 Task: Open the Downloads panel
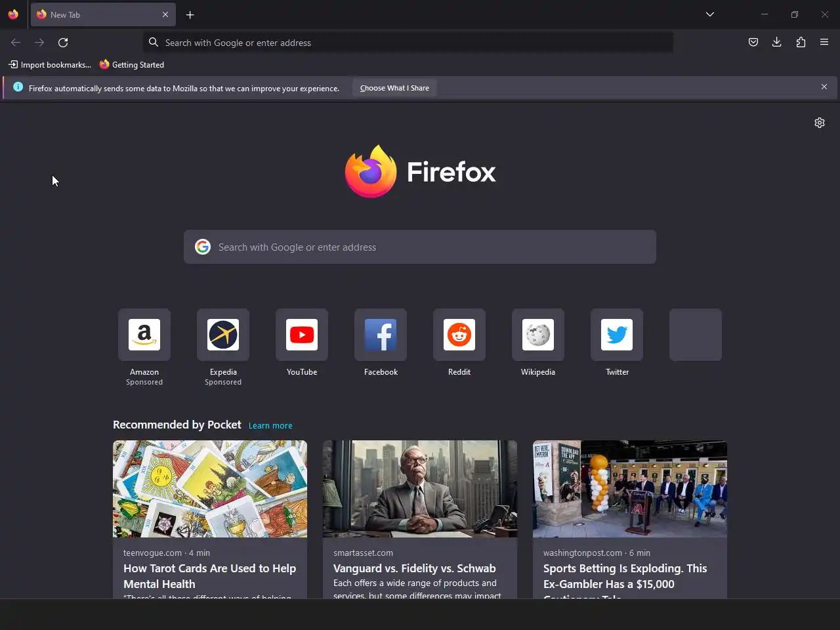777,43
